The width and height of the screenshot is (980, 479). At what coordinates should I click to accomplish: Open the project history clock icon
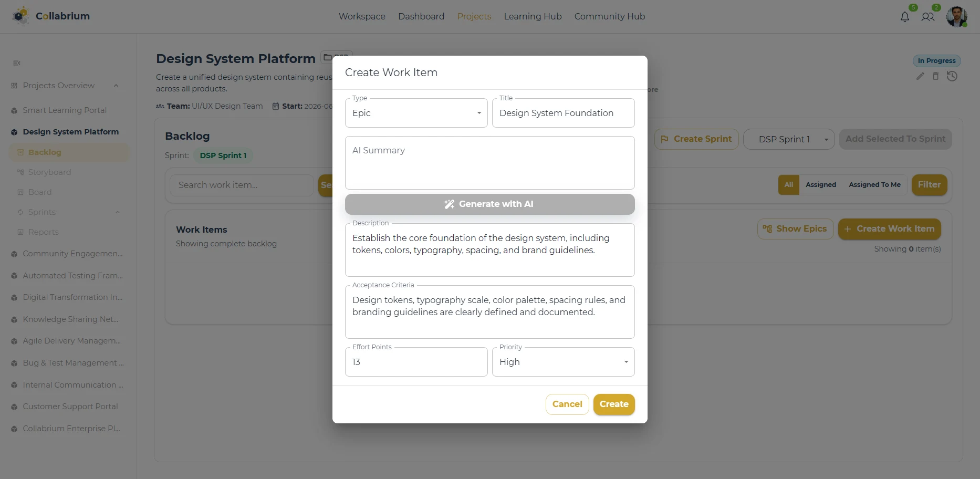pos(952,76)
